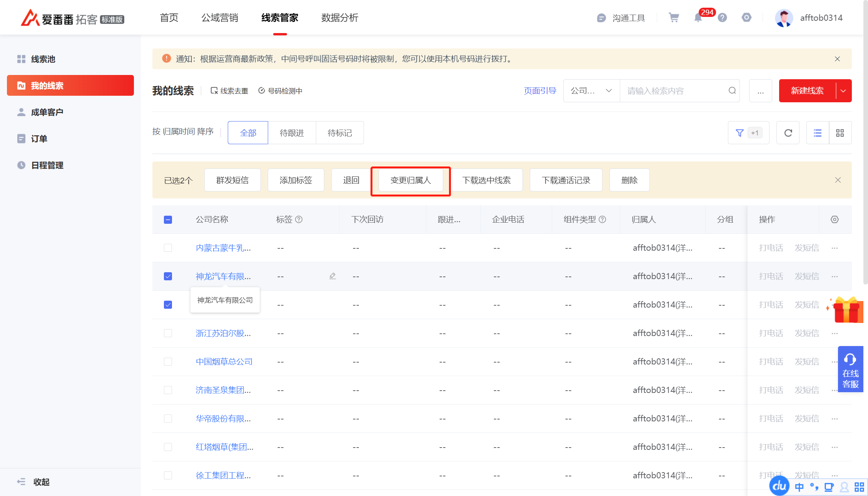Click 下载通话记录 button
This screenshot has width=868, height=496.
click(x=566, y=180)
